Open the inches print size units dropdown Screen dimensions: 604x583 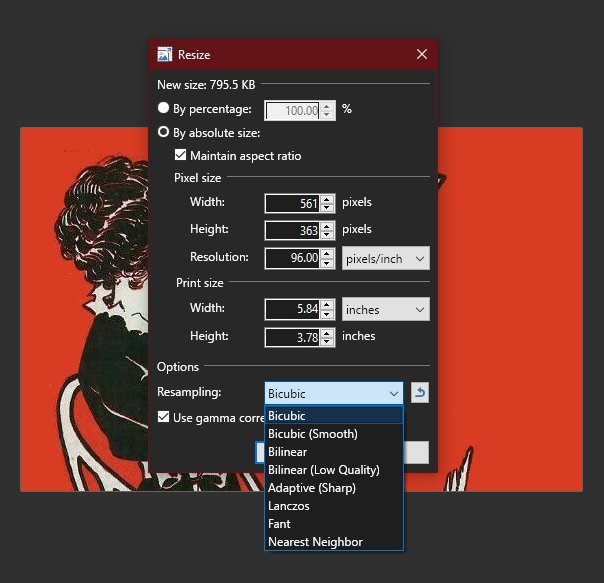point(385,309)
